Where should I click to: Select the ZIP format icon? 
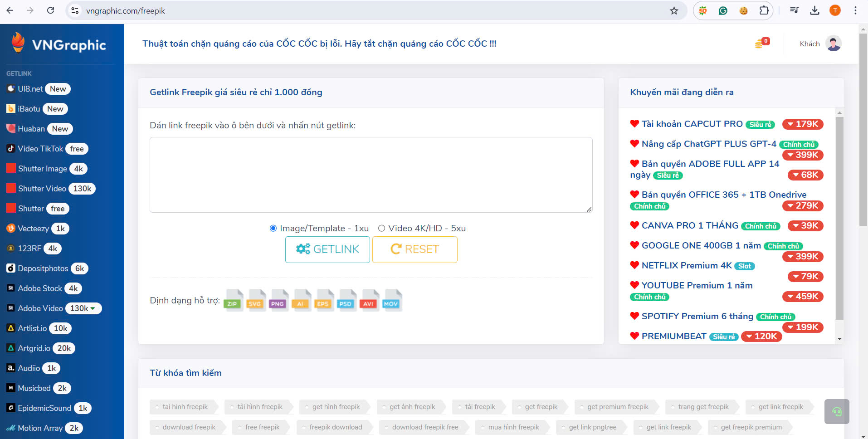coord(233,300)
